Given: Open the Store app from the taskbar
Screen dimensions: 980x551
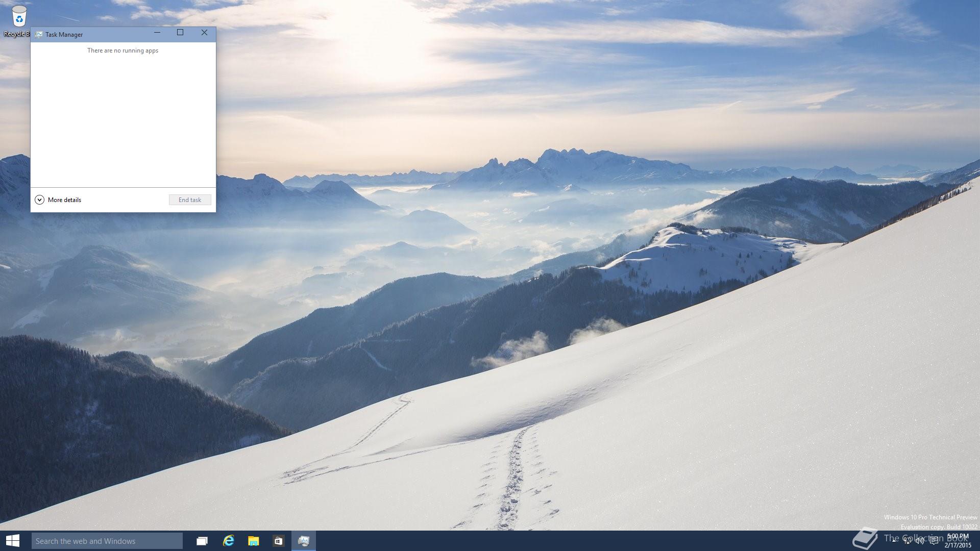Looking at the screenshot, I should [278, 541].
